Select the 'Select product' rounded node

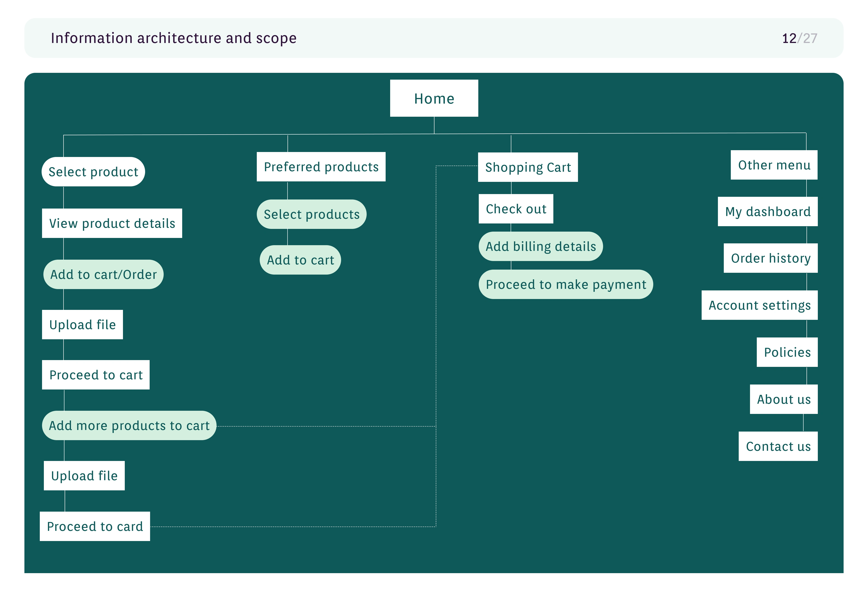[x=93, y=171]
